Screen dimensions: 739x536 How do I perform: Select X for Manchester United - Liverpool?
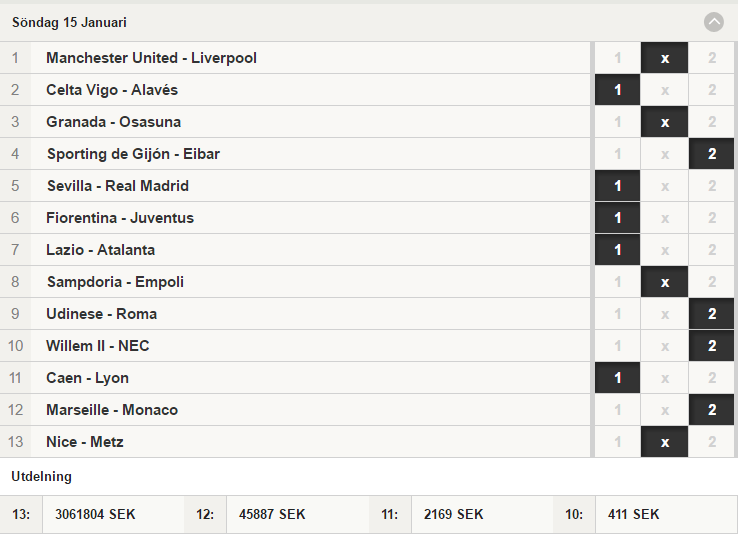coord(665,58)
